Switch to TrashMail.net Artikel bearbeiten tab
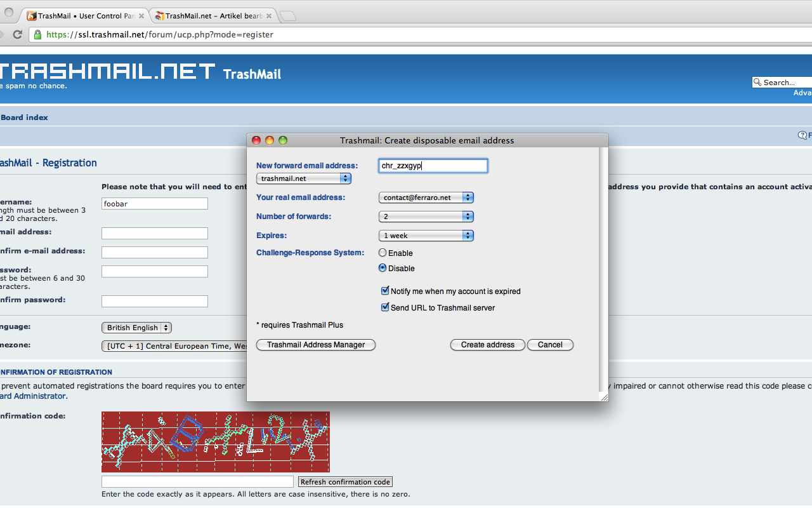Screen dimensions: 812x508 coord(213,16)
